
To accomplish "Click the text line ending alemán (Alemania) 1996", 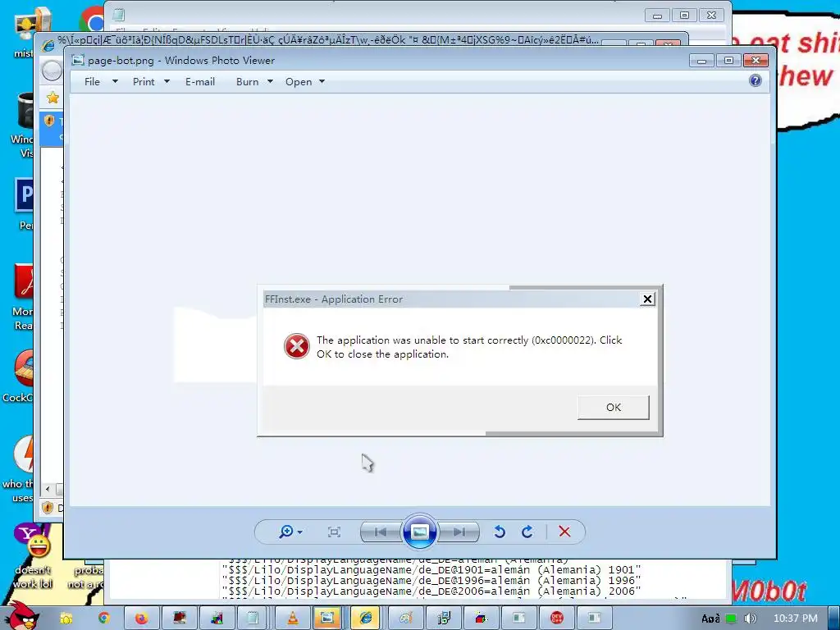I will coord(431,580).
